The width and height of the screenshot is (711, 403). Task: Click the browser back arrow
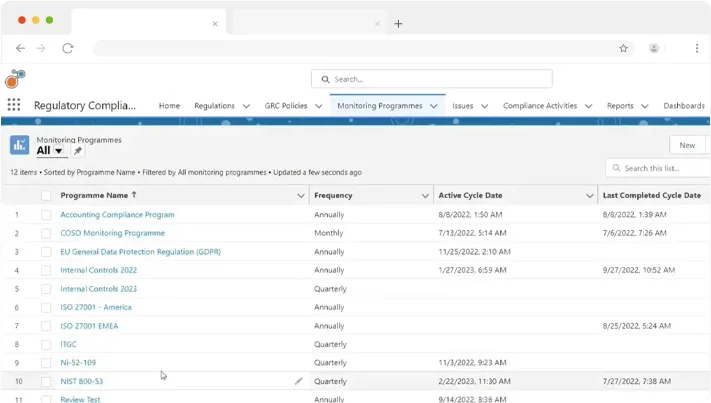(20, 48)
